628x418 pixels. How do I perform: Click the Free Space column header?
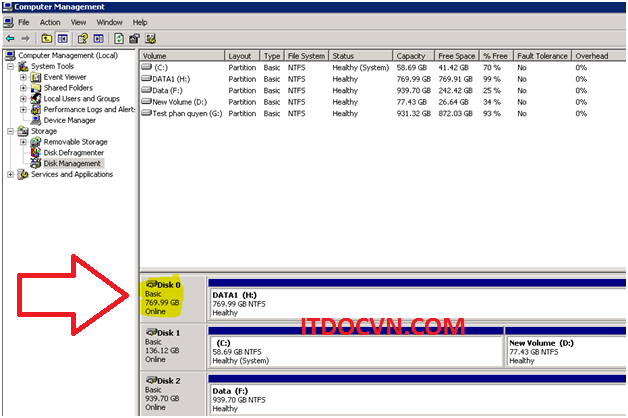[x=457, y=56]
